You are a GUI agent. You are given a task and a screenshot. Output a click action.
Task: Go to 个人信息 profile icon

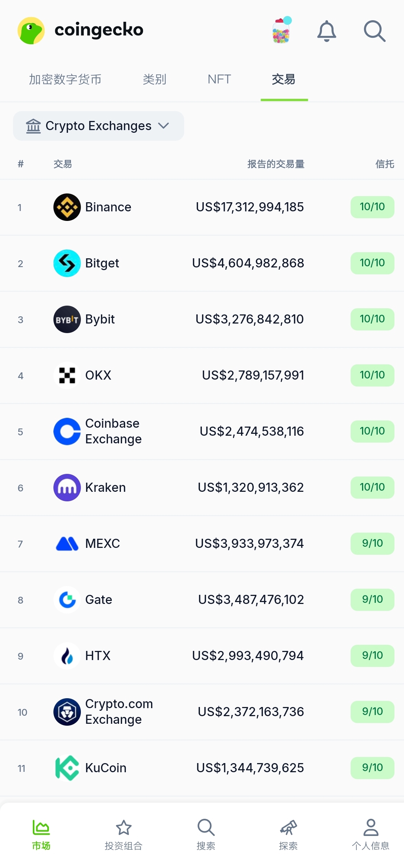371,828
